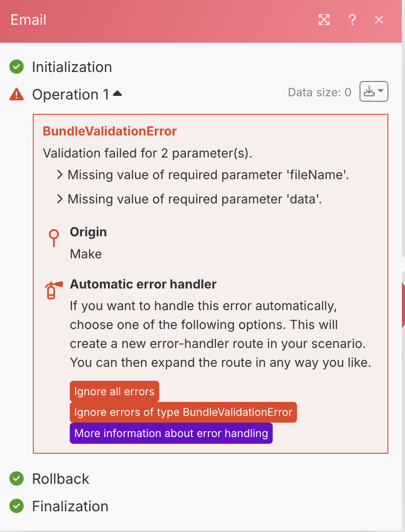Close the Email panel with X icon
Image resolution: width=405 pixels, height=532 pixels.
379,20
